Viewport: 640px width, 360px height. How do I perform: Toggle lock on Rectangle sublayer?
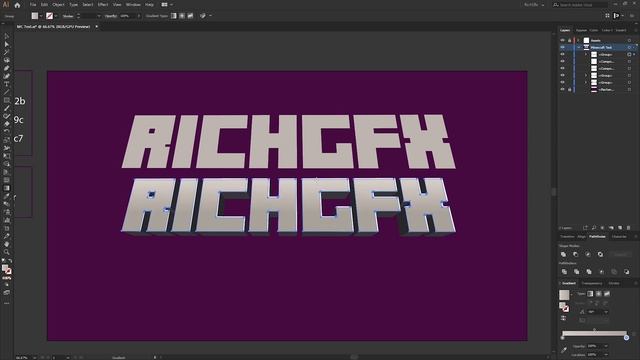point(569,89)
